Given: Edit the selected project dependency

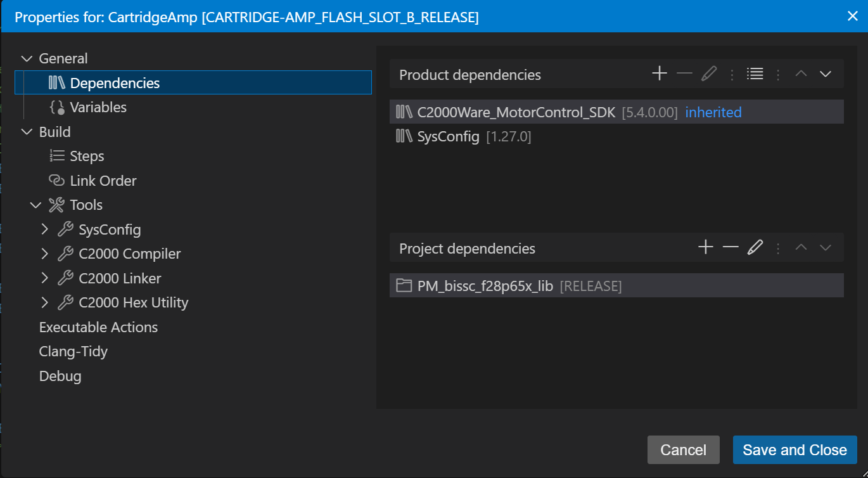Looking at the screenshot, I should [x=755, y=247].
